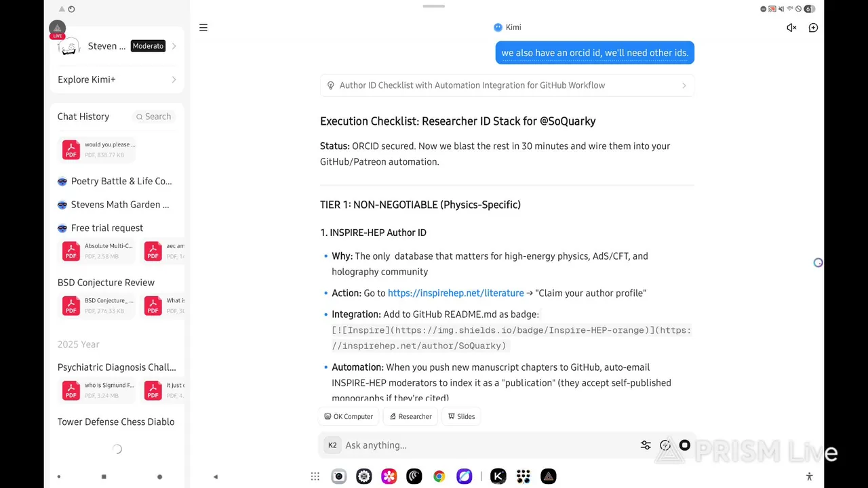Select Slides mode
Screen dimensions: 868x488
[461, 416]
